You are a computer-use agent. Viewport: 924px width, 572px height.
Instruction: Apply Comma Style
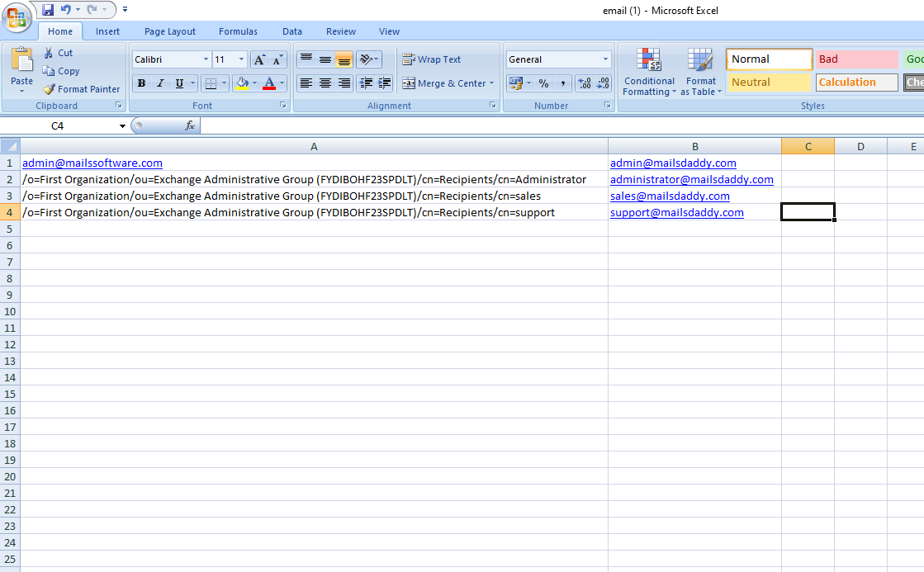click(x=563, y=83)
